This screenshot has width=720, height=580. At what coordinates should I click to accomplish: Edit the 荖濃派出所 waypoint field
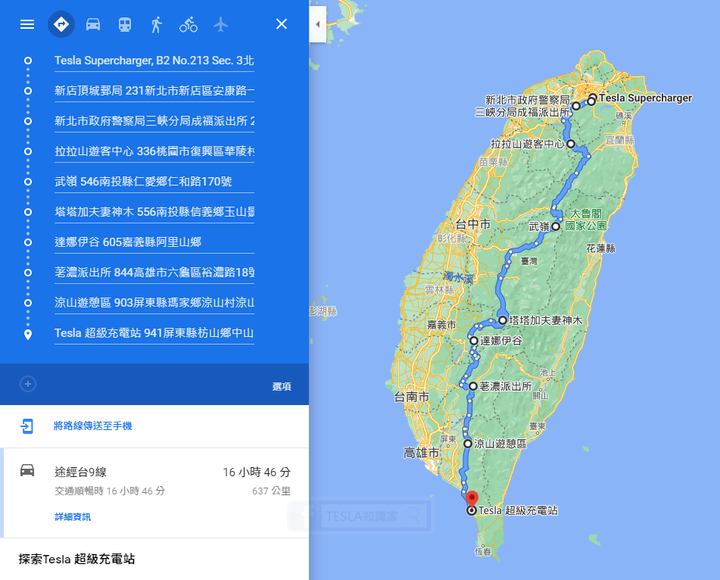[154, 273]
